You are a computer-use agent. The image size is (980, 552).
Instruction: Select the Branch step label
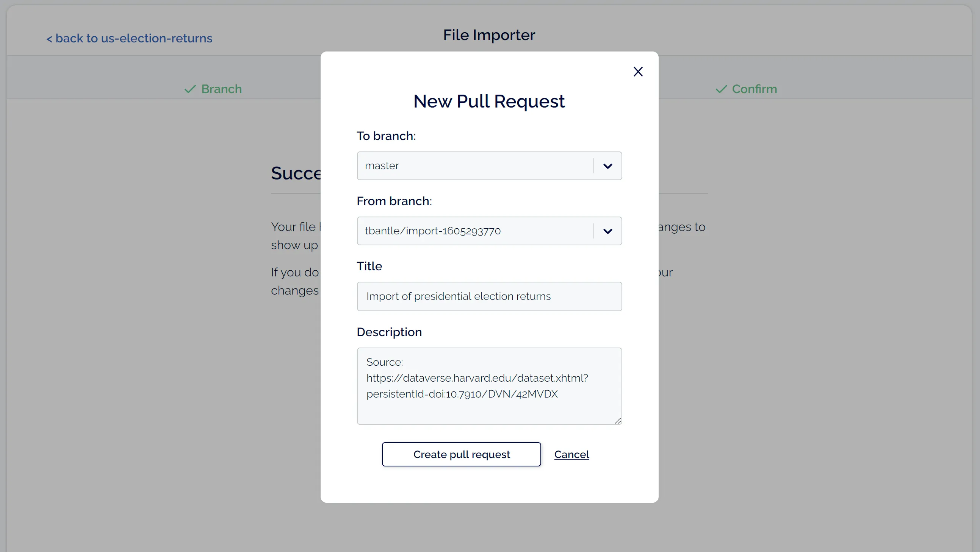tap(221, 89)
